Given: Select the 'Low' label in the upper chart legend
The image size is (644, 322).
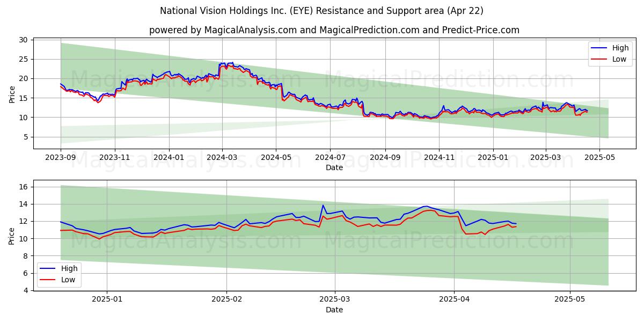Looking at the screenshot, I should (619, 59).
